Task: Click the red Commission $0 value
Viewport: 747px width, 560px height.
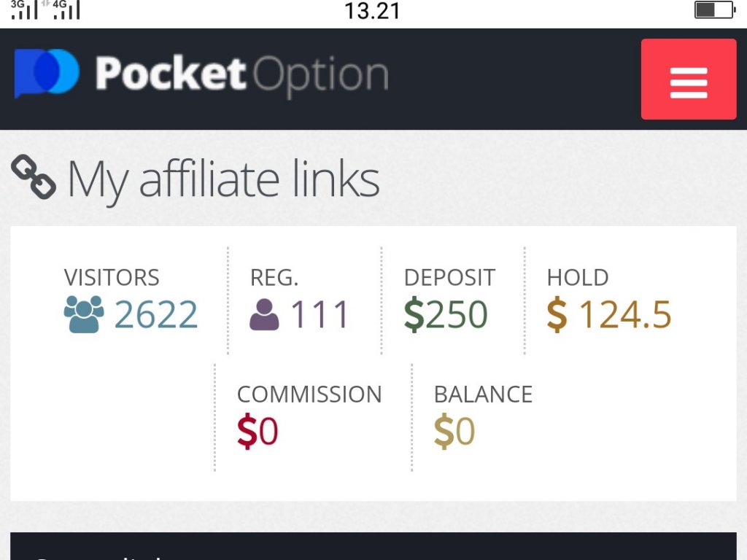Action: (258, 432)
